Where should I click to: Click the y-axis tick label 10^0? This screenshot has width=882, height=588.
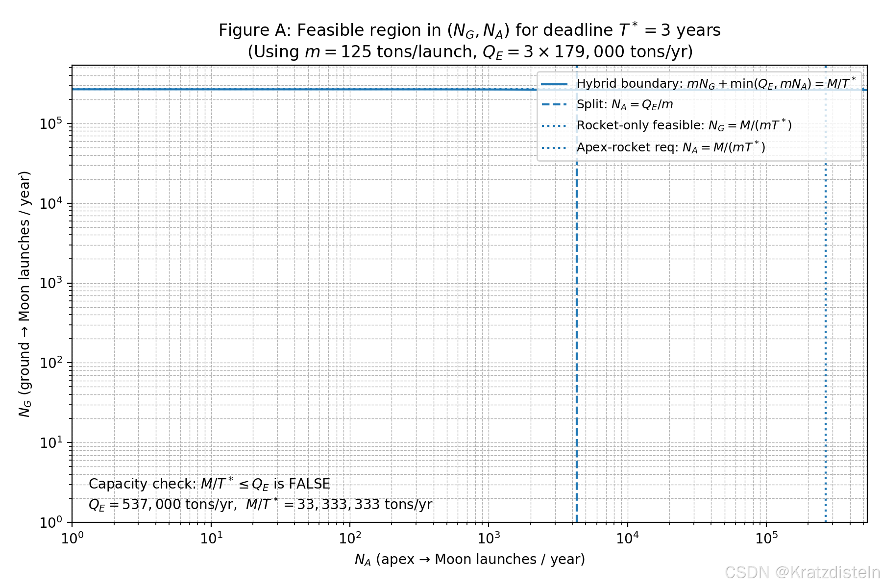point(51,522)
